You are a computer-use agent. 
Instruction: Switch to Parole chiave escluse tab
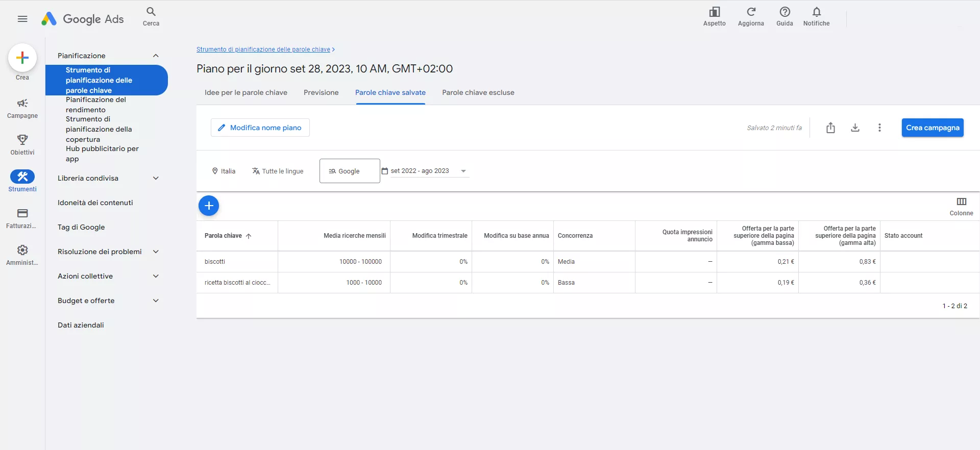tap(478, 92)
